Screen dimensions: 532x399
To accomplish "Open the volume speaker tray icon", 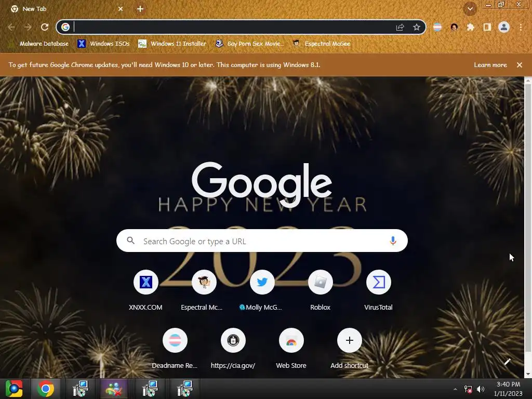I will [x=481, y=389].
